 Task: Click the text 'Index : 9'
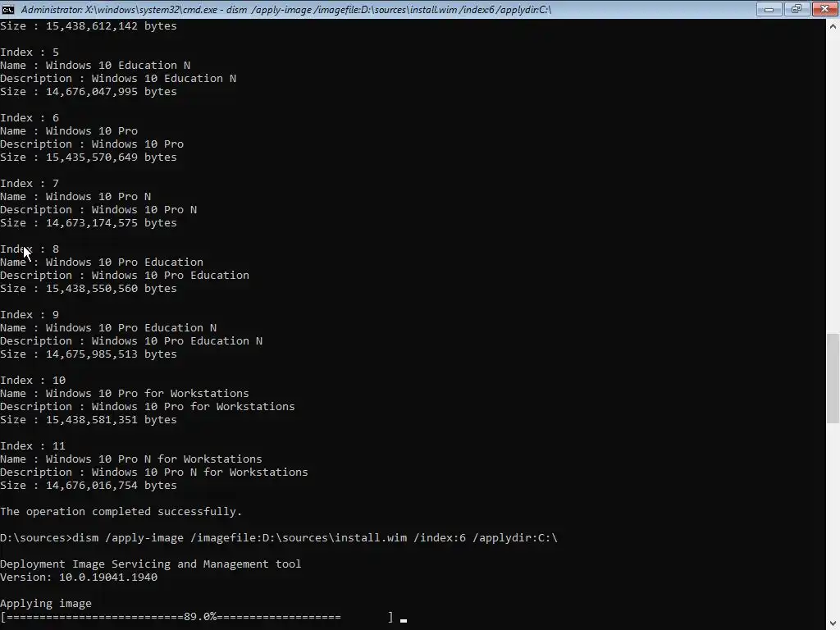[30, 314]
